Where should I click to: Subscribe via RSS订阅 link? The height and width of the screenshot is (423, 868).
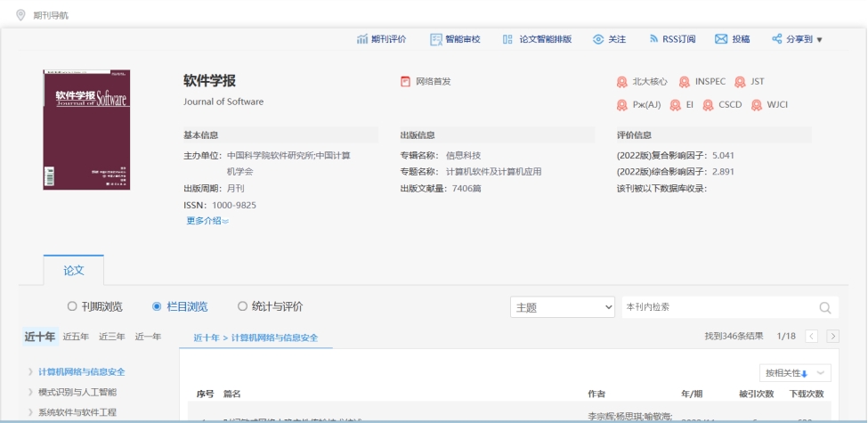click(678, 39)
